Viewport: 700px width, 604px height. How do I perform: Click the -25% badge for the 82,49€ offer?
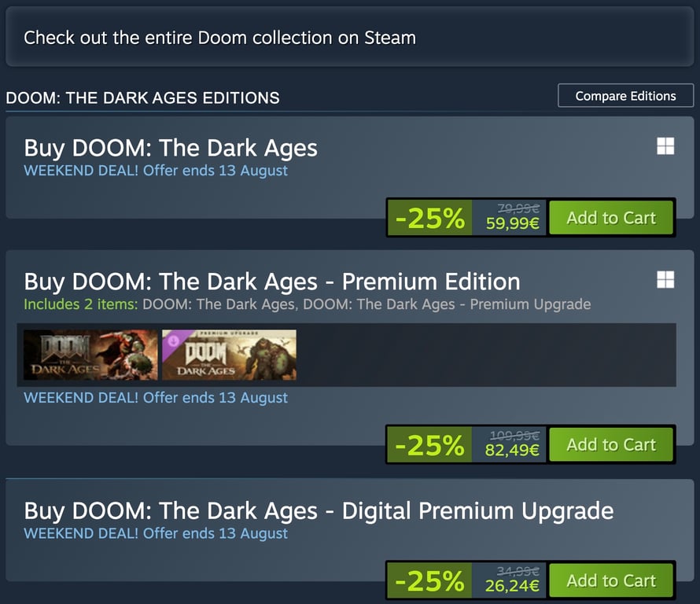click(429, 445)
